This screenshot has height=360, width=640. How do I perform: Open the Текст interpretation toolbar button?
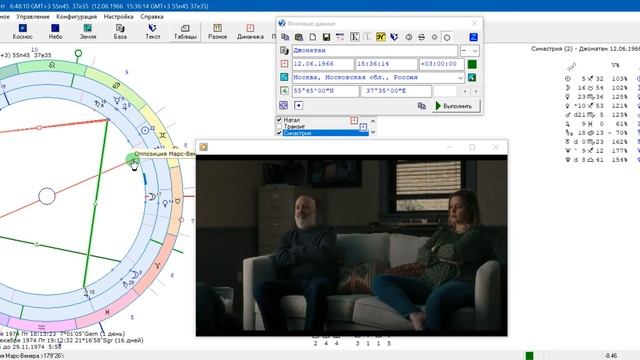tap(153, 31)
